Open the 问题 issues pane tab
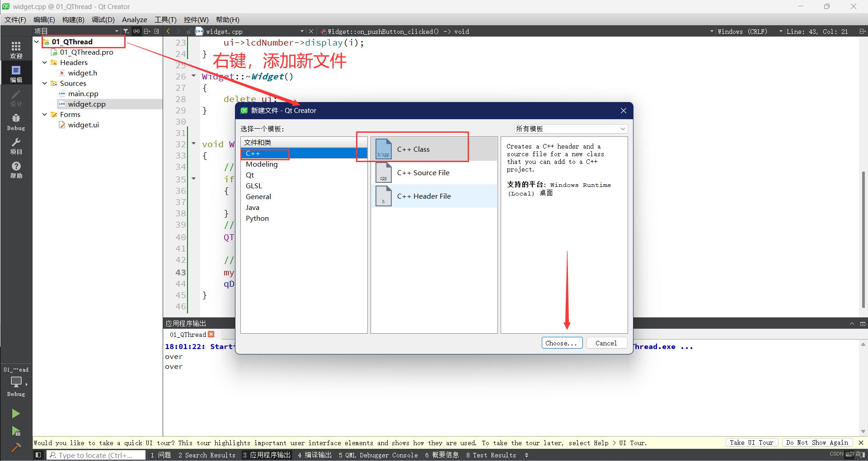This screenshot has width=868, height=461. click(x=161, y=455)
